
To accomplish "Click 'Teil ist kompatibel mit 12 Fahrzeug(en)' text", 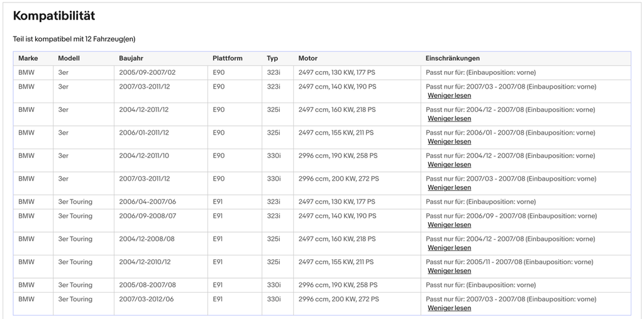I will pyautogui.click(x=74, y=39).
